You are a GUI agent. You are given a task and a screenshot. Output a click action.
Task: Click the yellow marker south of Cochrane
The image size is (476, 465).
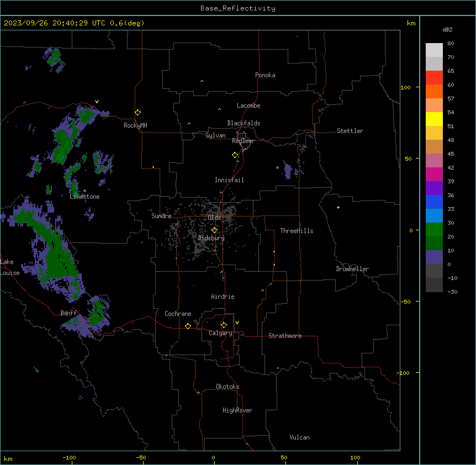point(188,326)
